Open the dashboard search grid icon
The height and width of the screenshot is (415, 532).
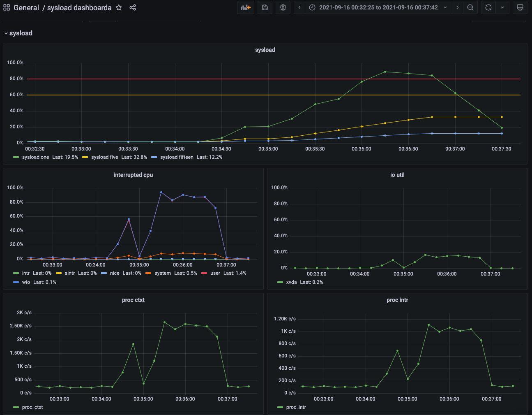point(7,7)
